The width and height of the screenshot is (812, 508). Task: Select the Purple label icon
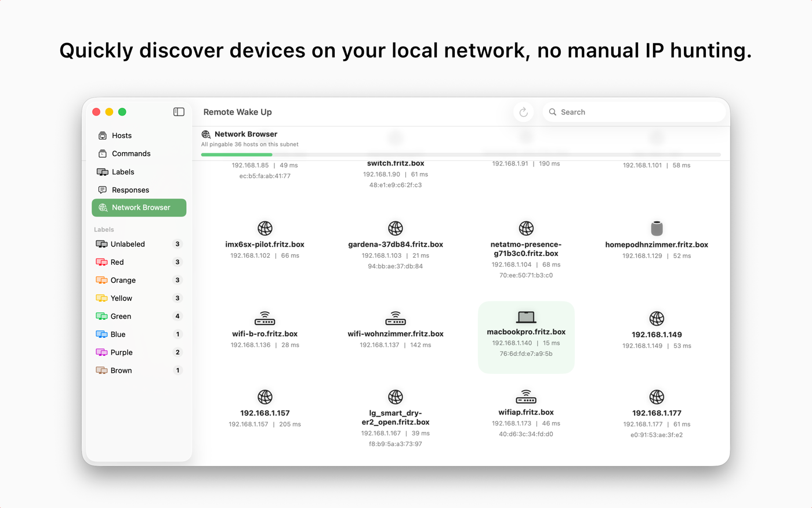[101, 352]
